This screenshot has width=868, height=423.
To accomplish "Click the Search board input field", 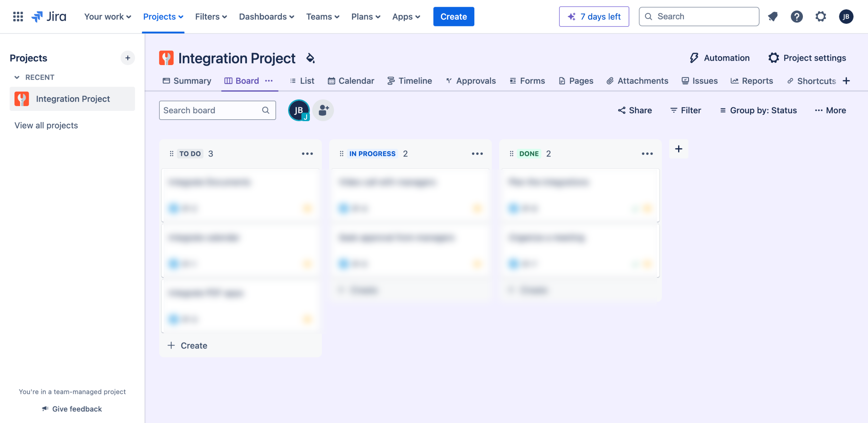I will click(x=212, y=110).
